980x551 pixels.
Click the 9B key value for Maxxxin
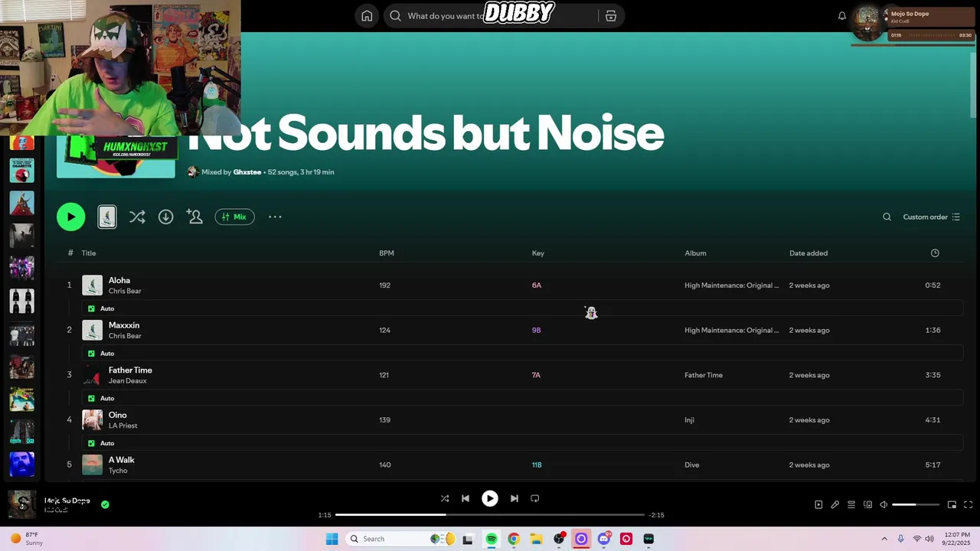point(537,331)
